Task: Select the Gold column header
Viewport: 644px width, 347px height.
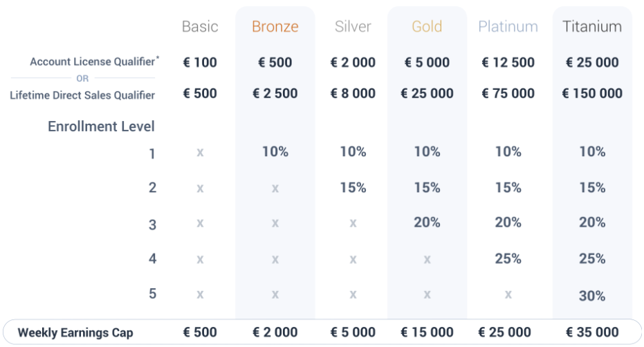Action: click(x=427, y=27)
